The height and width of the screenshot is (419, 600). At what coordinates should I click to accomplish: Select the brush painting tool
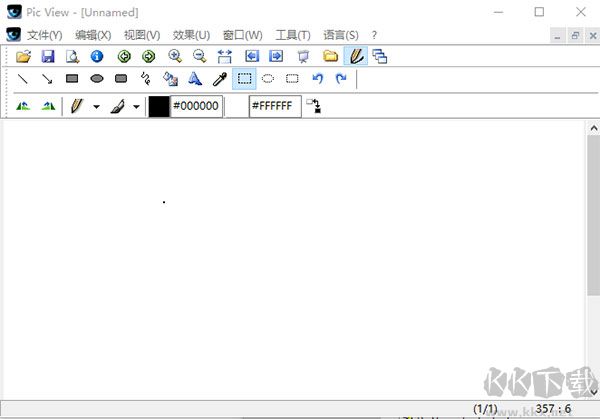tap(118, 106)
